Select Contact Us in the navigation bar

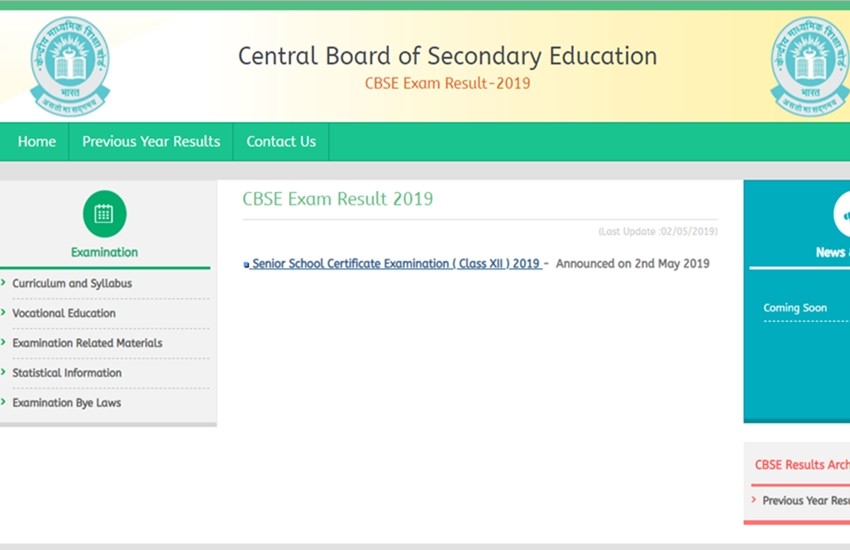tap(281, 142)
